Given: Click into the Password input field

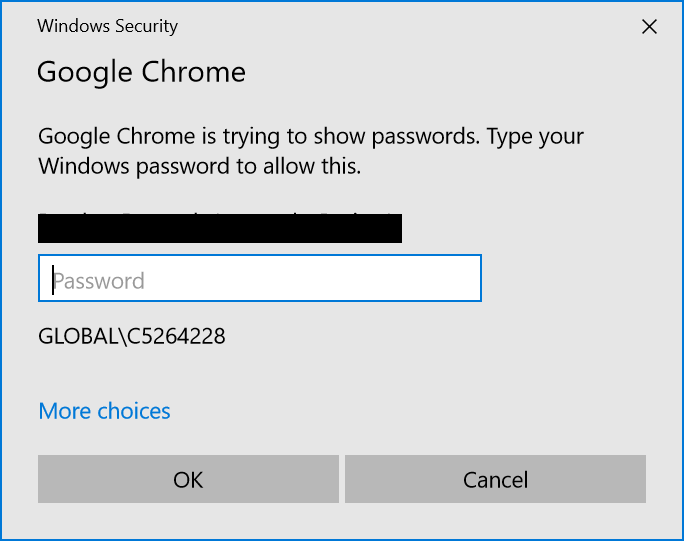Looking at the screenshot, I should 260,278.
